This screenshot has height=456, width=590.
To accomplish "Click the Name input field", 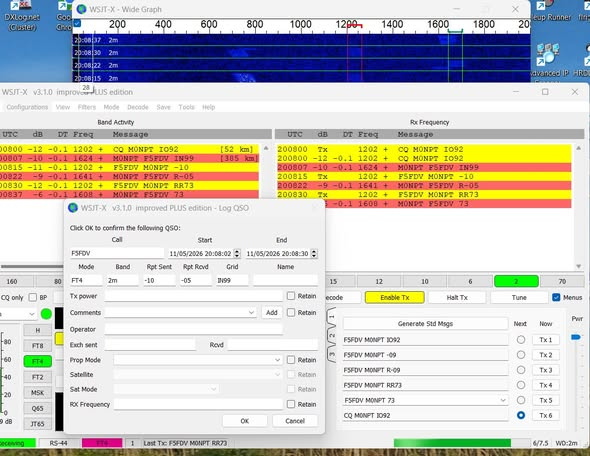I will tap(285, 280).
